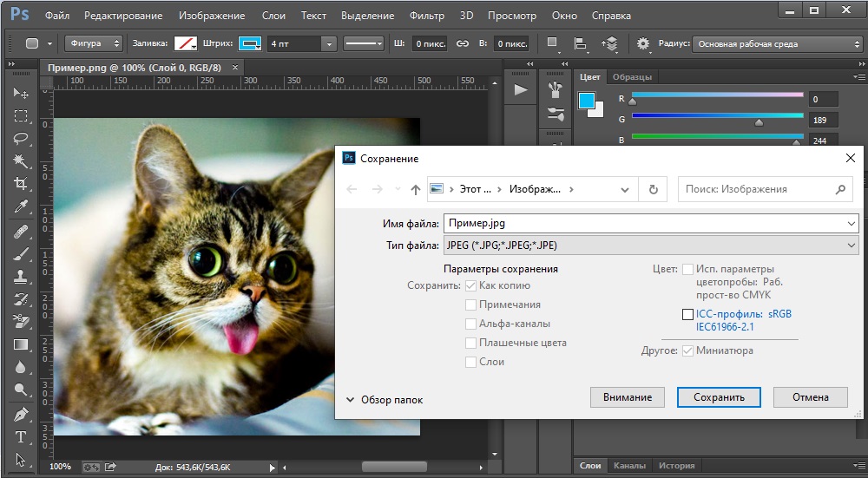
Task: Toggle the 'Плашечные цвета' checkbox
Action: 470,343
